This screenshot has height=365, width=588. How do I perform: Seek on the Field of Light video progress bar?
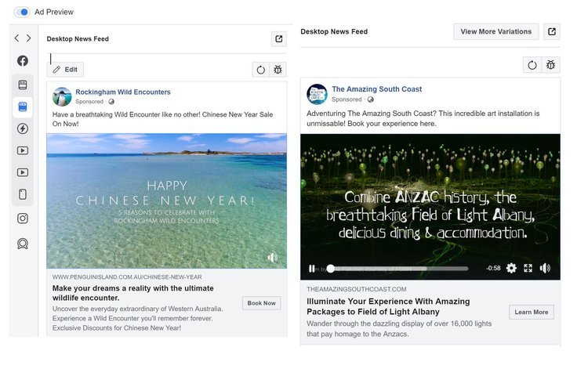399,269
